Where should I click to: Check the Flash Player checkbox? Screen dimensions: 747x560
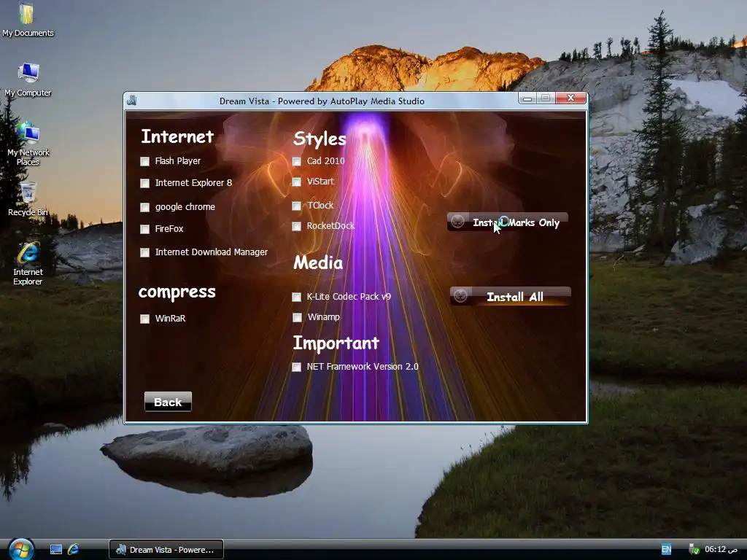pos(145,161)
